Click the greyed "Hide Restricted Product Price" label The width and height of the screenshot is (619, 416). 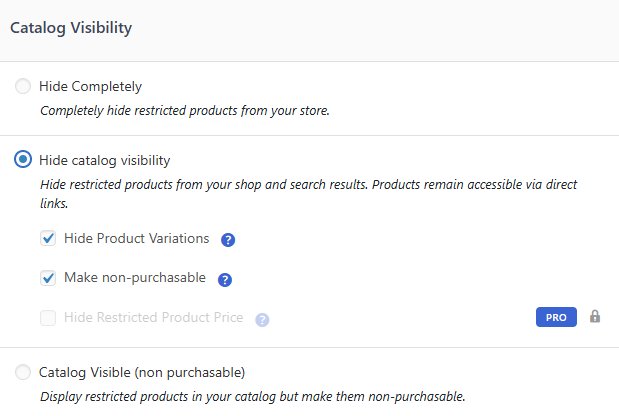pos(153,318)
